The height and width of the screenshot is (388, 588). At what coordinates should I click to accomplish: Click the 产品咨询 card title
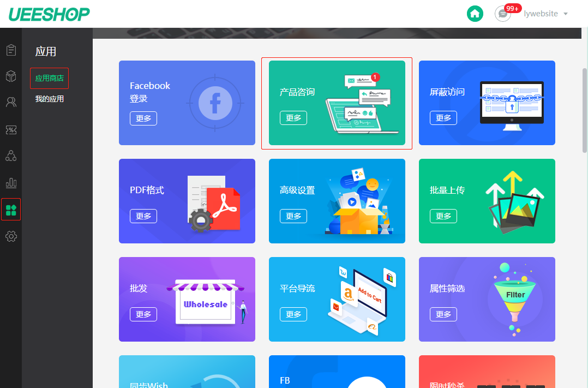tap(297, 92)
